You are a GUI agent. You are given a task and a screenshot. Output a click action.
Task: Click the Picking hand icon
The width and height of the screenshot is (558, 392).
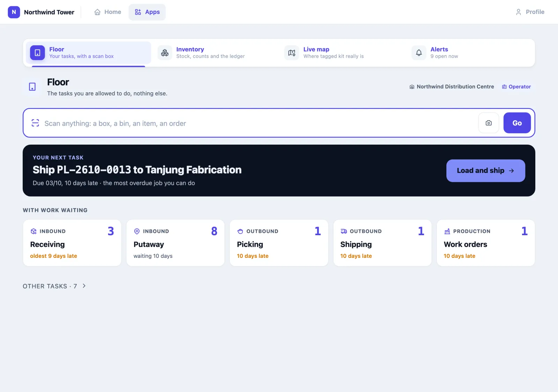point(240,231)
